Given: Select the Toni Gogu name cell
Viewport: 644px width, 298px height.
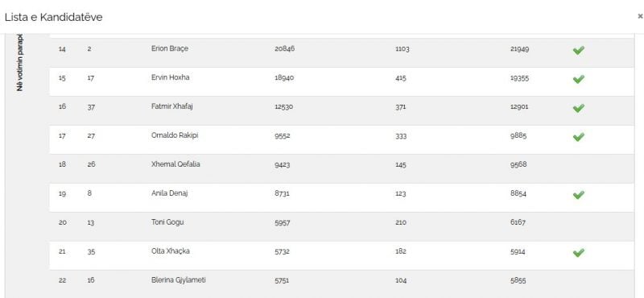Looking at the screenshot, I should coord(167,222).
